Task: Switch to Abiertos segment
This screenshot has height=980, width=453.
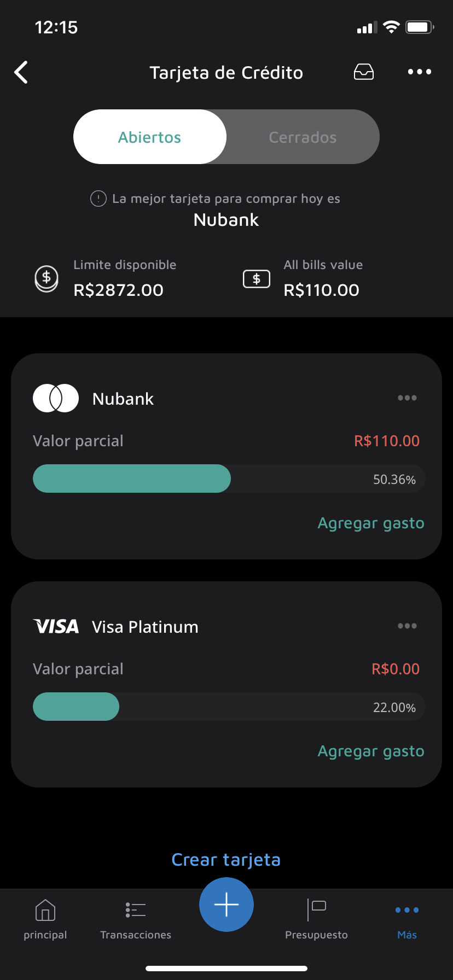Action: pyautogui.click(x=150, y=137)
